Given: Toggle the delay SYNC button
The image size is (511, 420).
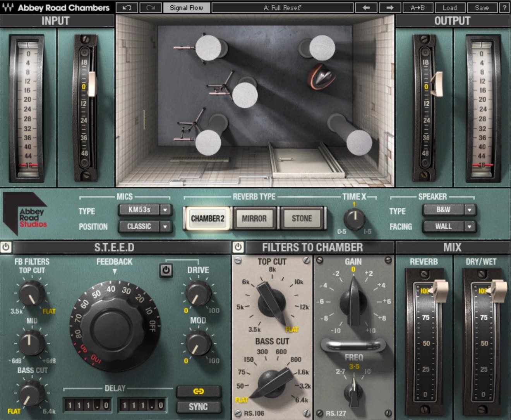Looking at the screenshot, I should pos(199,407).
